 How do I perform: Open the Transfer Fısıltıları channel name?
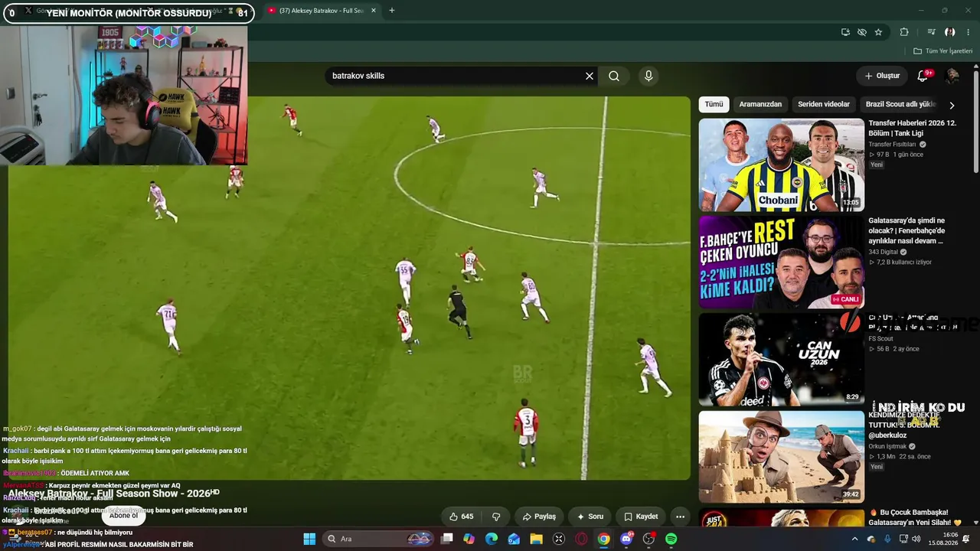pyautogui.click(x=892, y=144)
